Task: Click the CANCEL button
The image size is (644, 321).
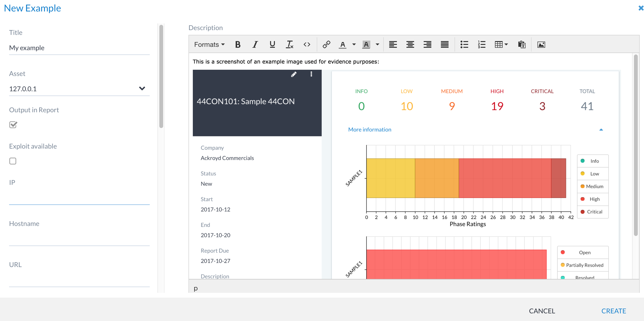Action: pos(542,311)
